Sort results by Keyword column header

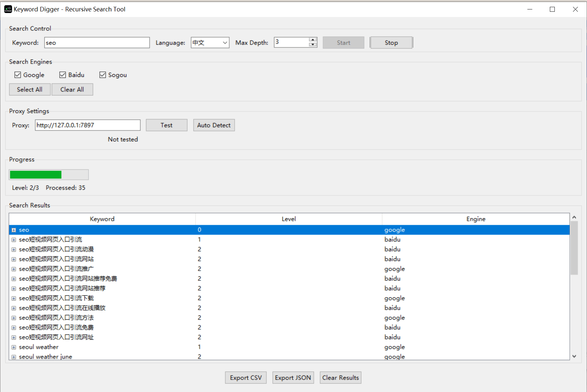coord(102,219)
